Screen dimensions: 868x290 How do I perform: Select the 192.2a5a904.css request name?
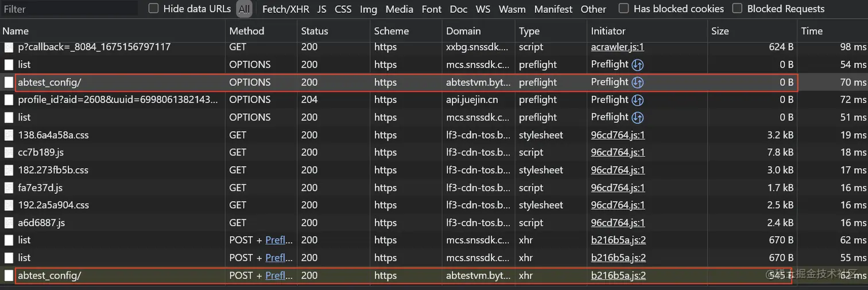coord(53,206)
